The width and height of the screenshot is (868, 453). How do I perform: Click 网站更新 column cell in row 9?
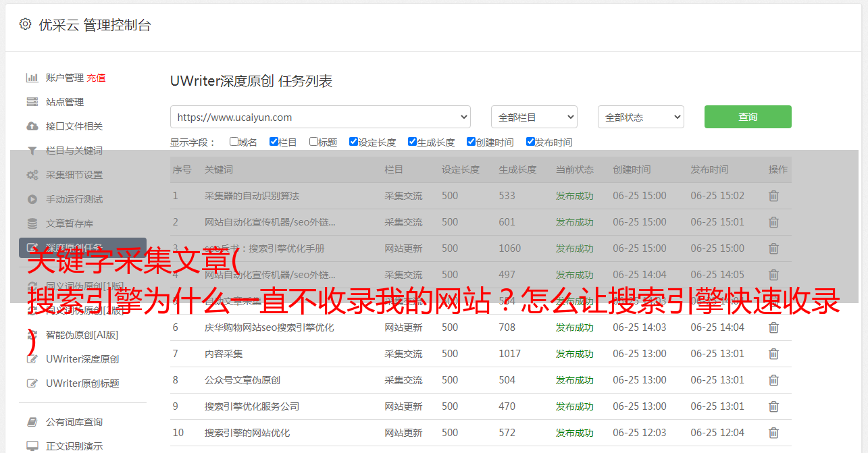pyautogui.click(x=404, y=406)
